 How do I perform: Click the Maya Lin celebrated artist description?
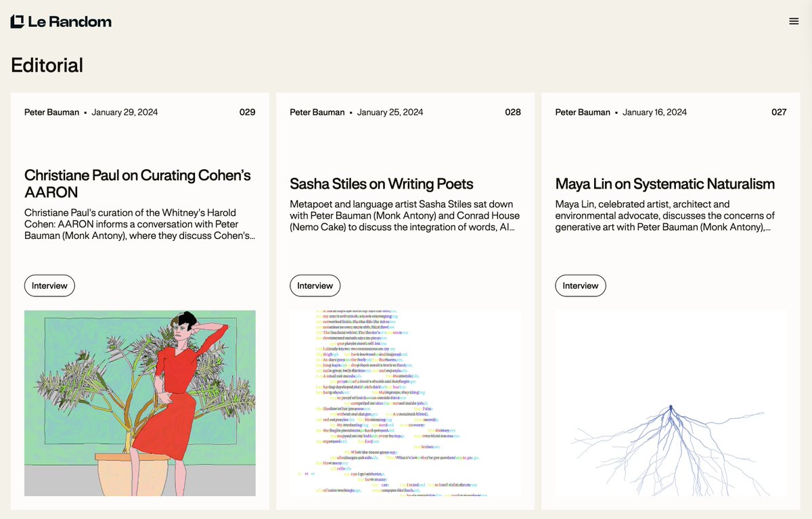[665, 215]
